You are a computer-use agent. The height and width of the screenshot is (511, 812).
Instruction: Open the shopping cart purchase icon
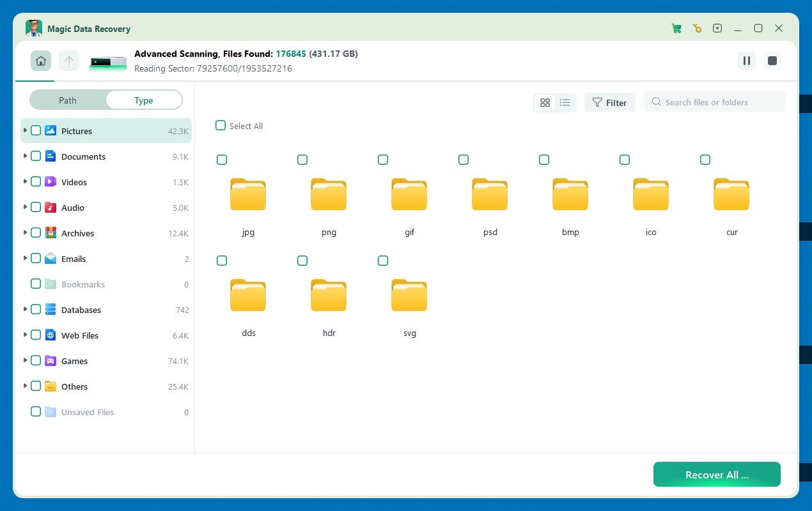676,29
